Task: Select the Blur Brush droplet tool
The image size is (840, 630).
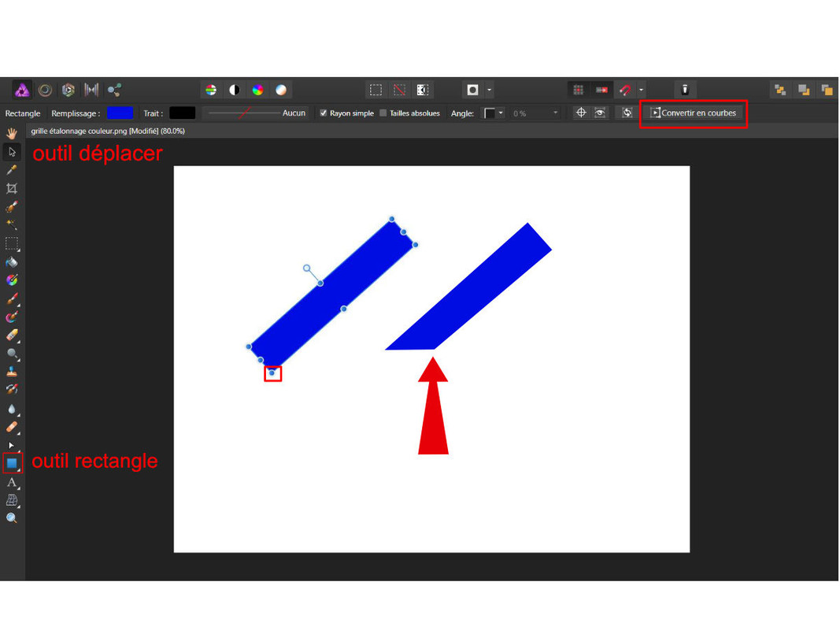Action: (12, 409)
